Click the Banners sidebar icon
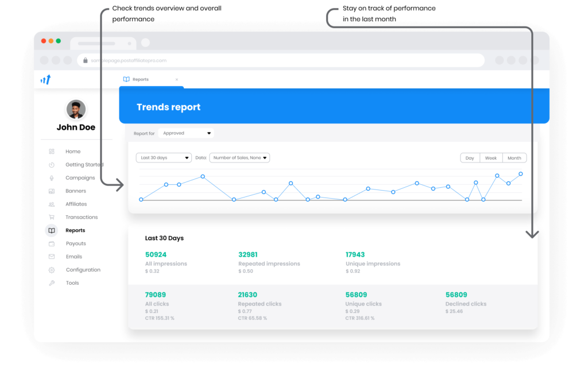The width and height of the screenshot is (588, 383). (x=52, y=191)
